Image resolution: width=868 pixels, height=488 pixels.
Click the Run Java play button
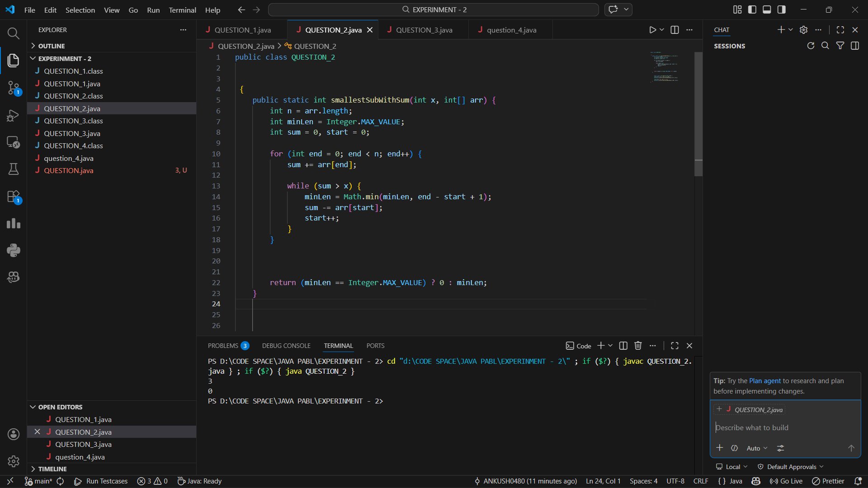pos(652,30)
